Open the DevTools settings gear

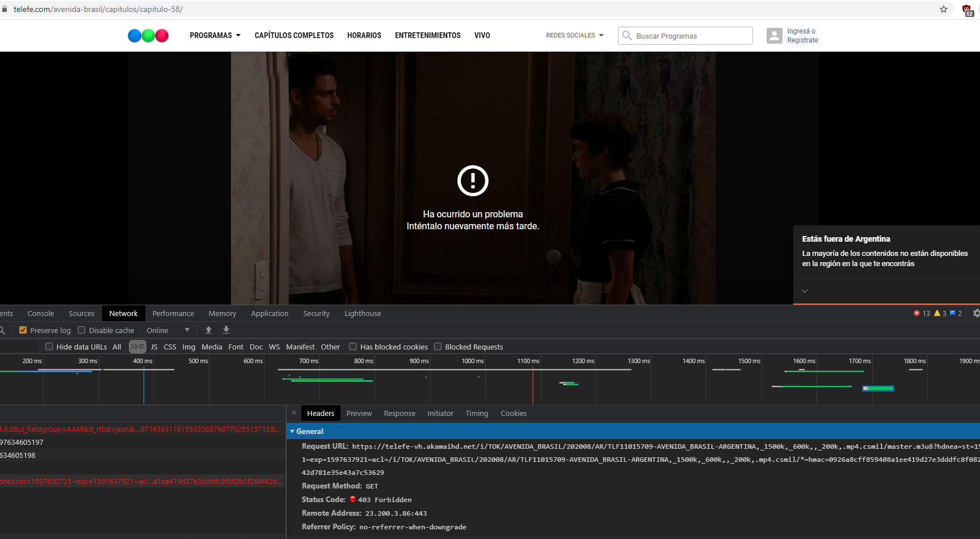(x=975, y=313)
